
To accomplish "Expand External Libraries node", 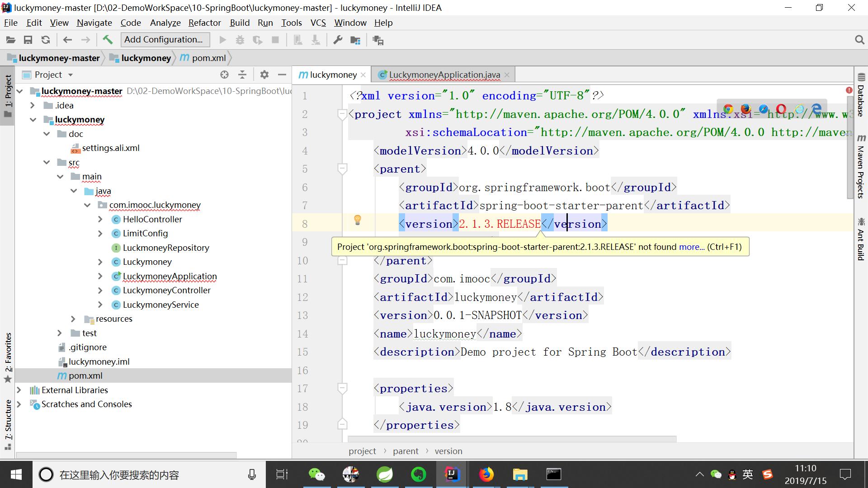I will point(19,390).
